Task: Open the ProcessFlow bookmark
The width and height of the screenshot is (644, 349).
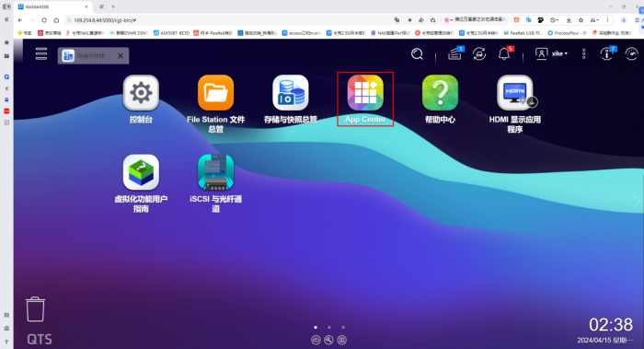Action: pyautogui.click(x=567, y=33)
